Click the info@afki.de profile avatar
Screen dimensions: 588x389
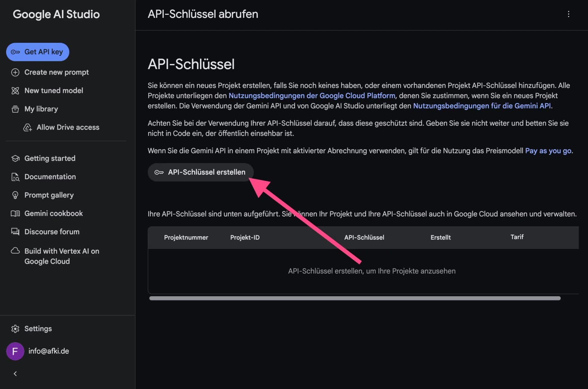[15, 351]
